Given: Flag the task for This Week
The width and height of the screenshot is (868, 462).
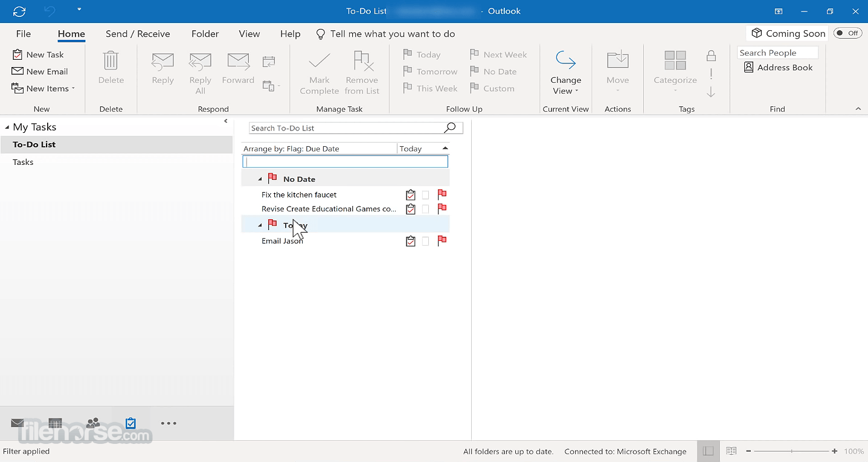Looking at the screenshot, I should tap(430, 88).
